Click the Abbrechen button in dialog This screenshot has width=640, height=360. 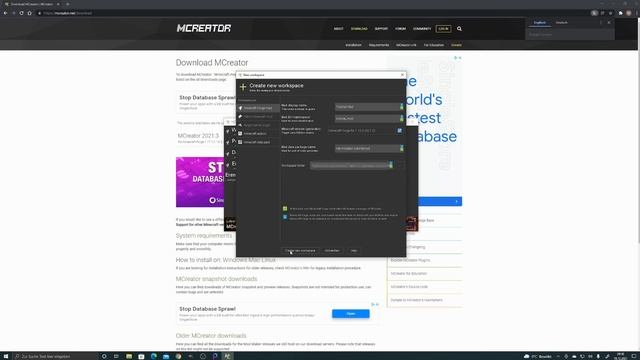332,251
